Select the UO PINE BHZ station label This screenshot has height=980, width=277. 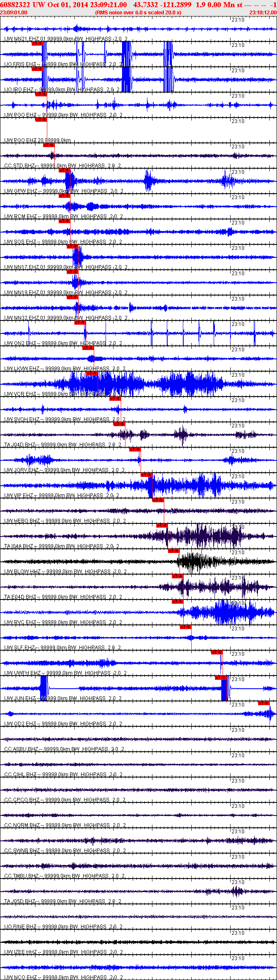pos(63,927)
